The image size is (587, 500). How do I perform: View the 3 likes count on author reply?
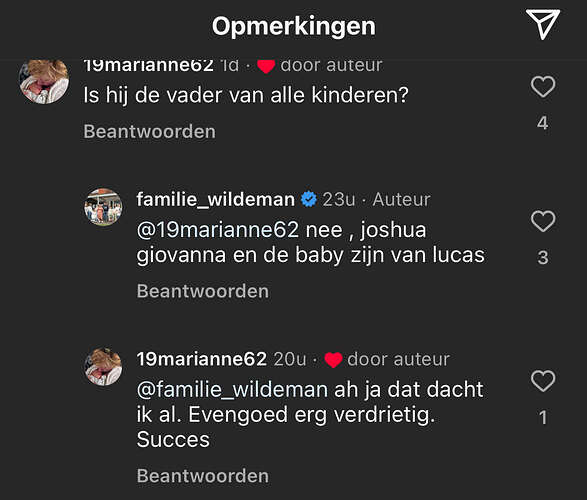pos(543,257)
